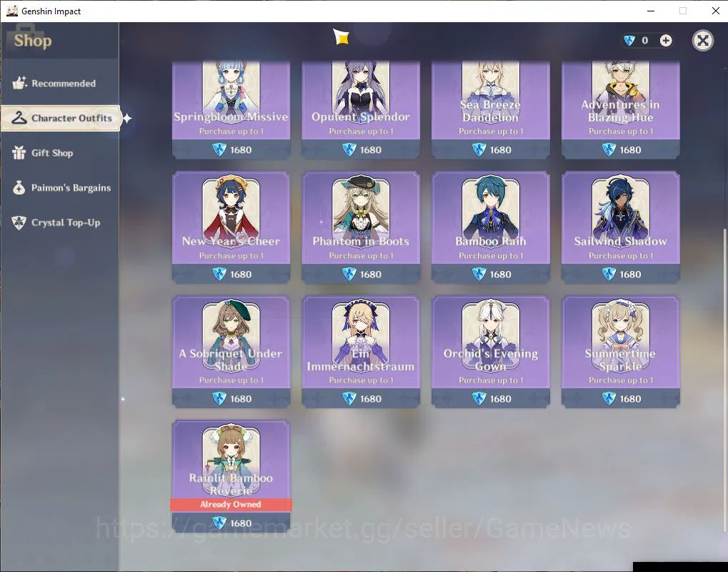The image size is (728, 572).
Task: Select A Sobriquet Under Shade outfit
Action: tap(231, 351)
